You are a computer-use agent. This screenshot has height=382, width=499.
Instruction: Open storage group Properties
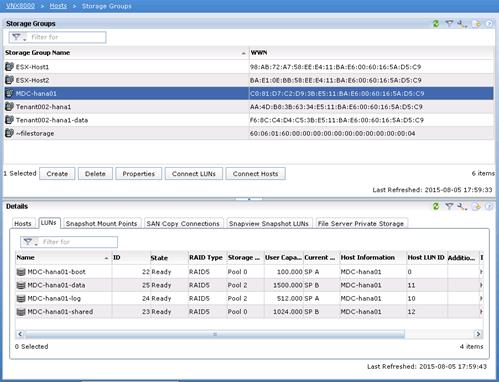(x=138, y=174)
